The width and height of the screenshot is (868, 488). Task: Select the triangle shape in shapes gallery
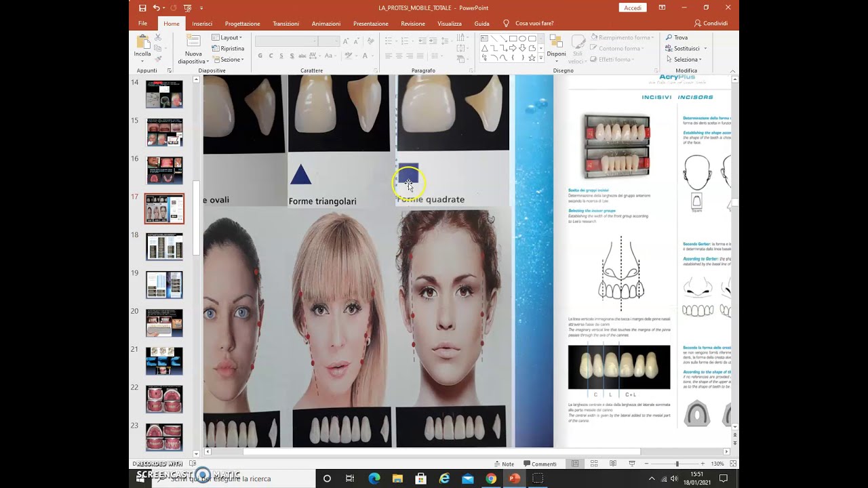(485, 48)
